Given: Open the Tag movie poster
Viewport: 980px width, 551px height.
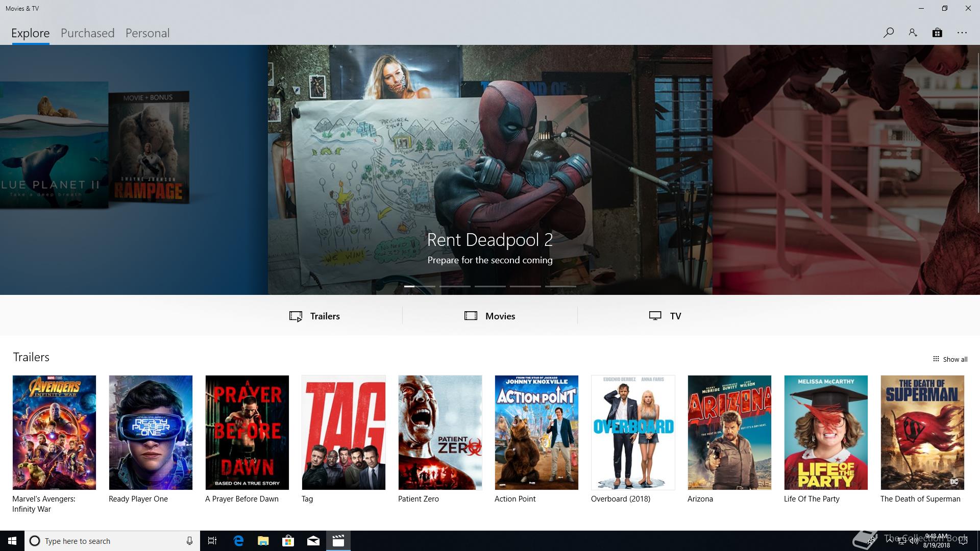Looking at the screenshot, I should point(344,433).
